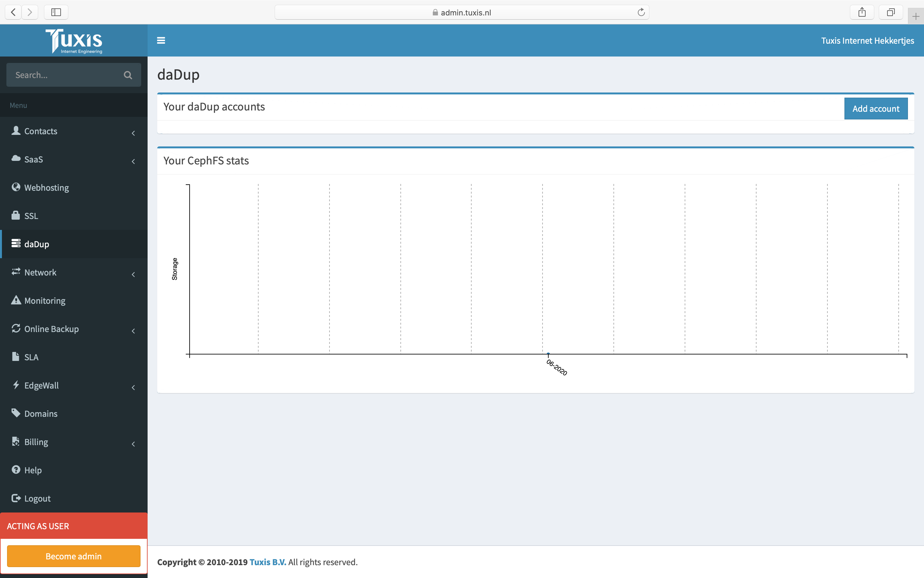The height and width of the screenshot is (578, 924).
Task: Open the Help menu item
Action: (74, 470)
